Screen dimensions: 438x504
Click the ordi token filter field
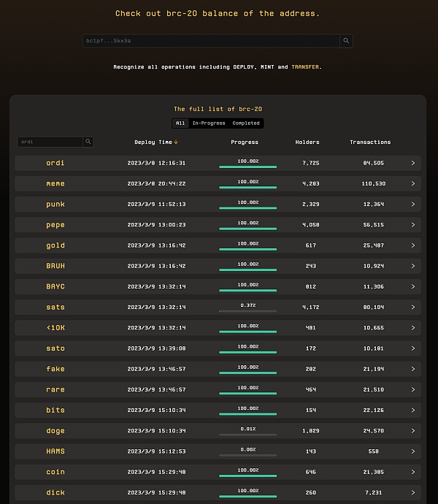point(50,142)
